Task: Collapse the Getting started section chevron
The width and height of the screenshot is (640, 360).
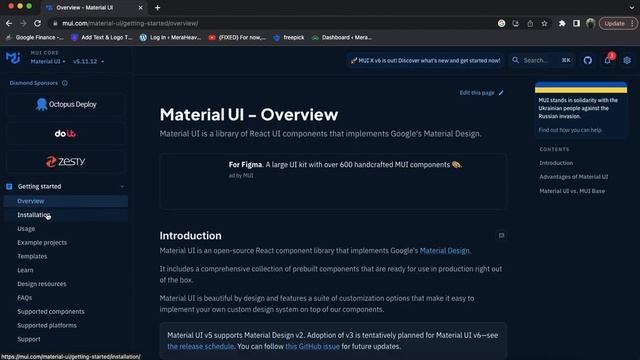Action: pyautogui.click(x=122, y=187)
